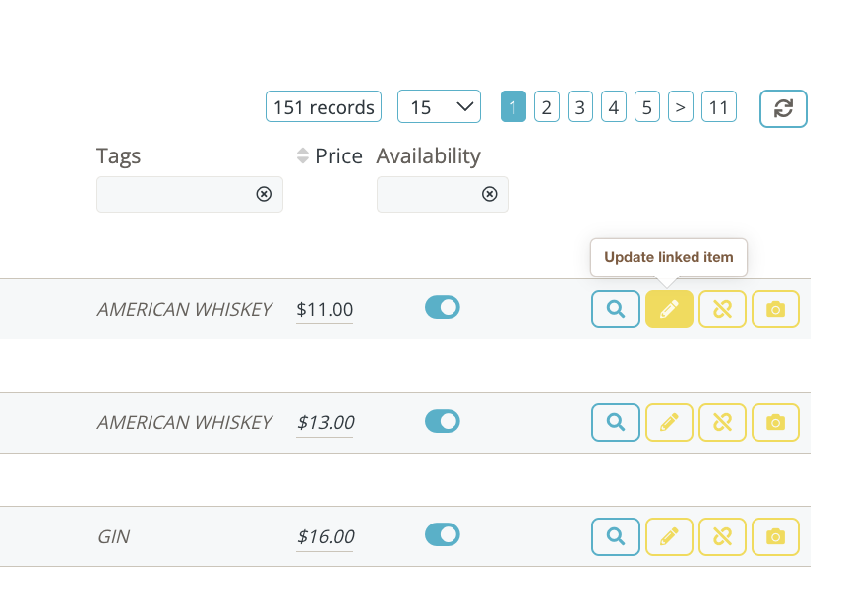Click the refresh records icon
The height and width of the screenshot is (616, 846).
[x=783, y=108]
